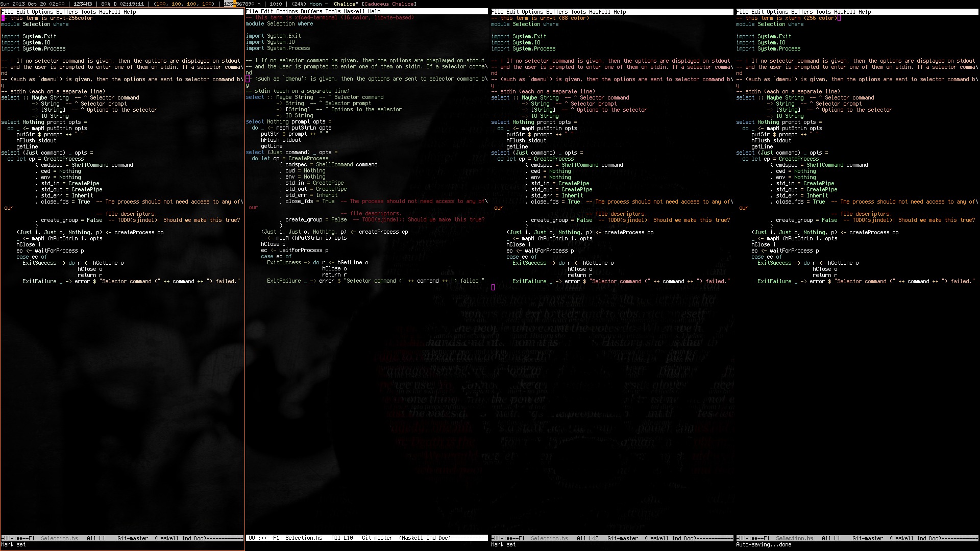Viewport: 980px width, 551px height.
Task: Click the 'Auto-saving...done' minibuffer in xterm window
Action: point(764,544)
